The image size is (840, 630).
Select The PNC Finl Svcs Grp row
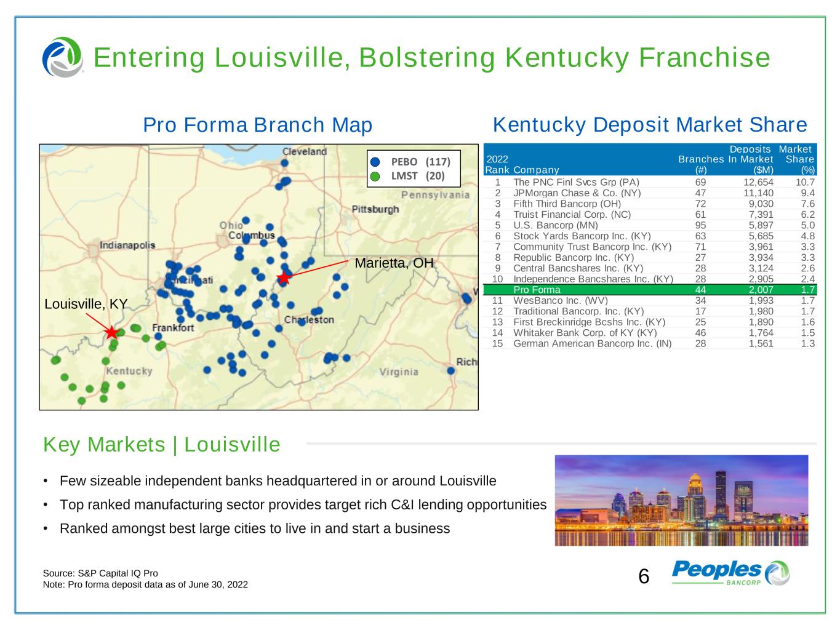pos(650,182)
